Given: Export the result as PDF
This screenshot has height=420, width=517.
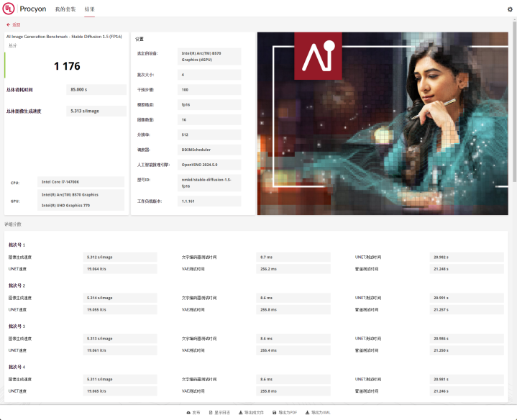Looking at the screenshot, I should tap(285, 412).
